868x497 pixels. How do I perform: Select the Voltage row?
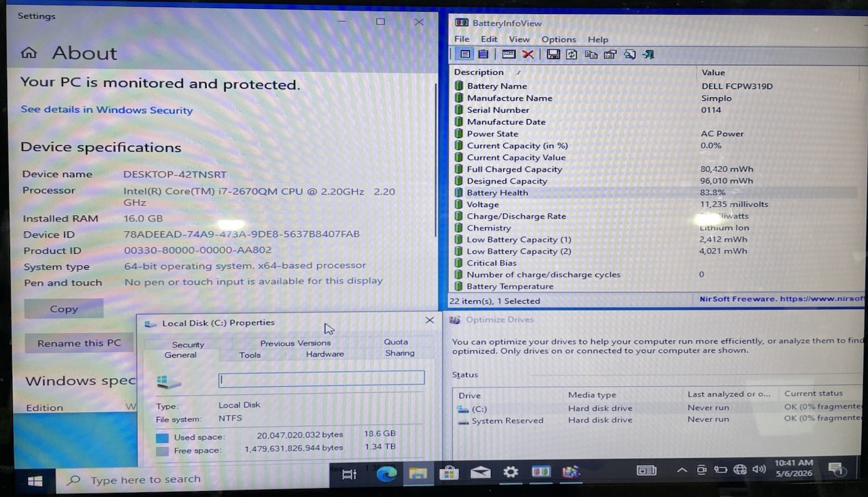[655, 204]
